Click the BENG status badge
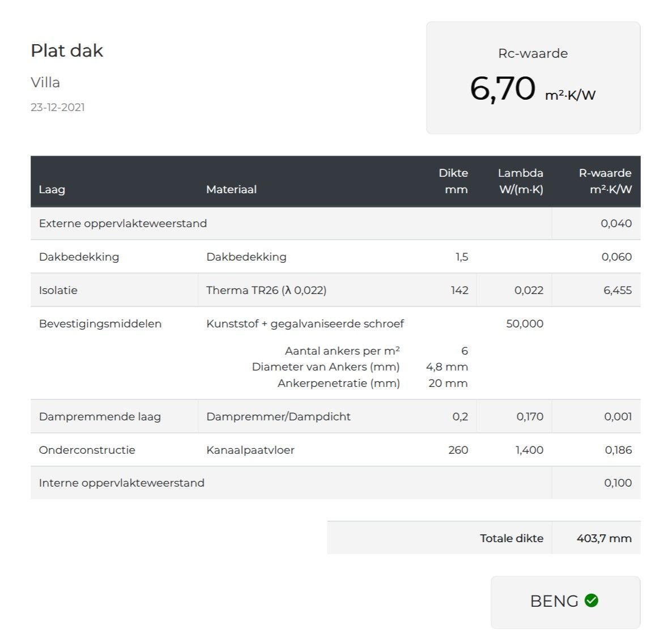The image size is (672, 643). click(565, 602)
